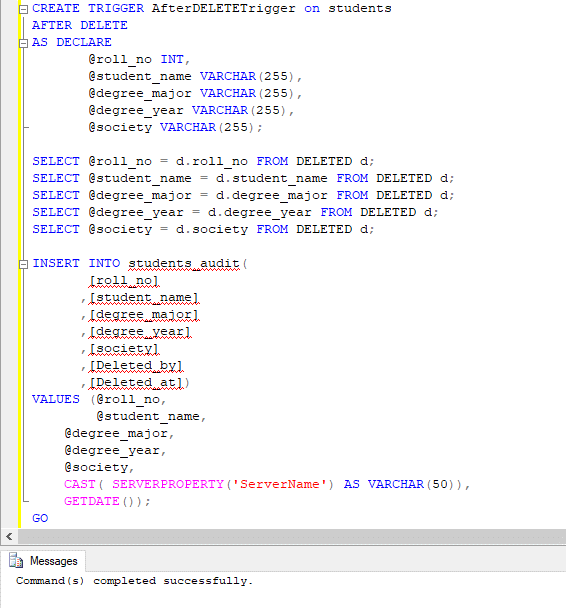Open the Messages tab
The height and width of the screenshot is (608, 566).
click(43, 561)
